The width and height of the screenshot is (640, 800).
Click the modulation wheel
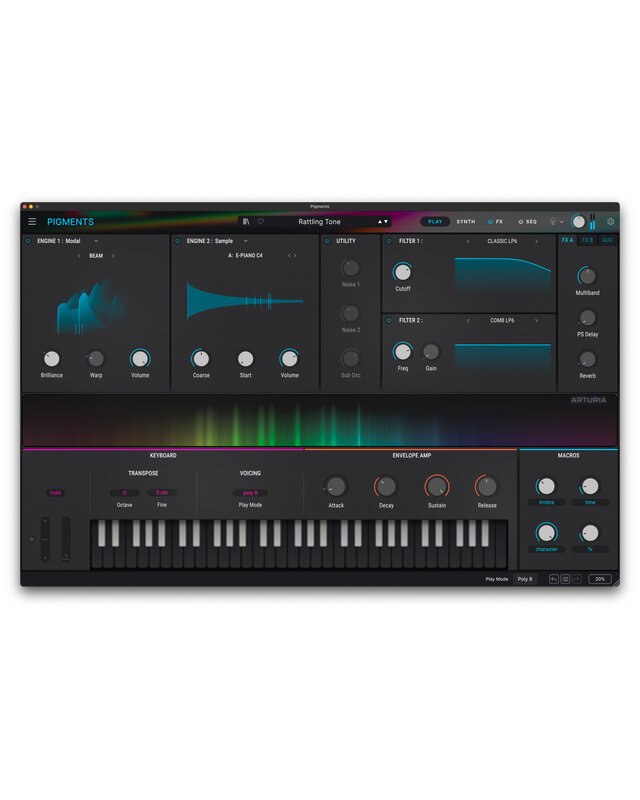click(66, 539)
